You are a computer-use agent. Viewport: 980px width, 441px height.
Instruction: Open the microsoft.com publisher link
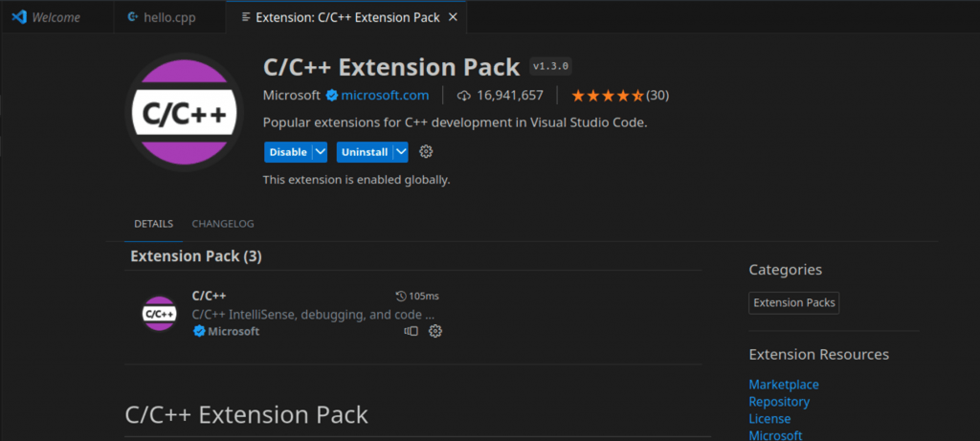(385, 96)
